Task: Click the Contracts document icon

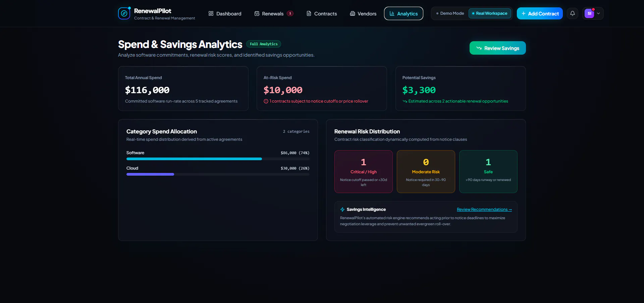Action: click(x=309, y=13)
